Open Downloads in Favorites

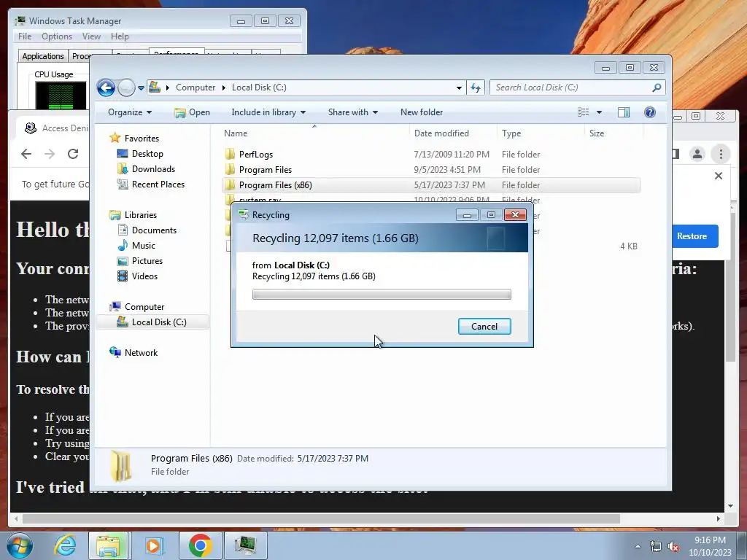[153, 169]
